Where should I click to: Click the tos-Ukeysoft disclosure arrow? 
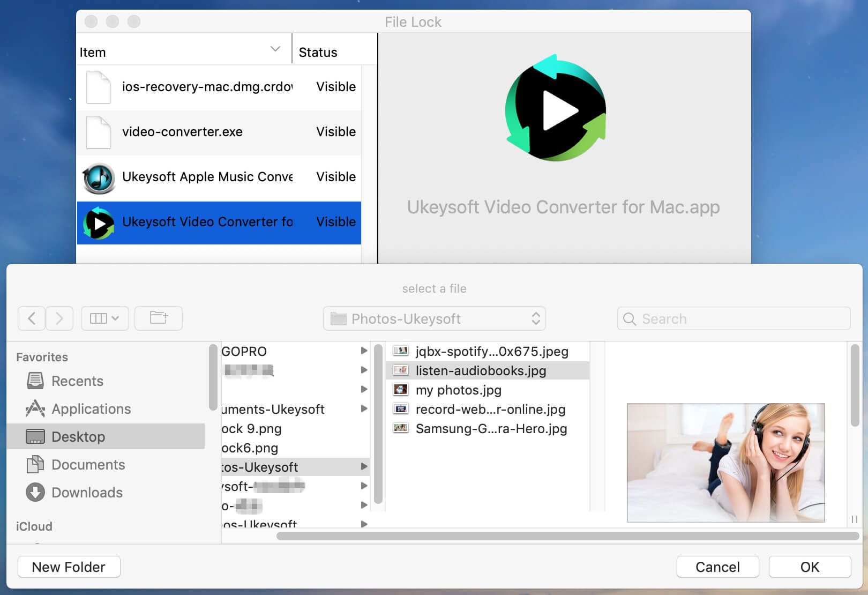pos(364,466)
